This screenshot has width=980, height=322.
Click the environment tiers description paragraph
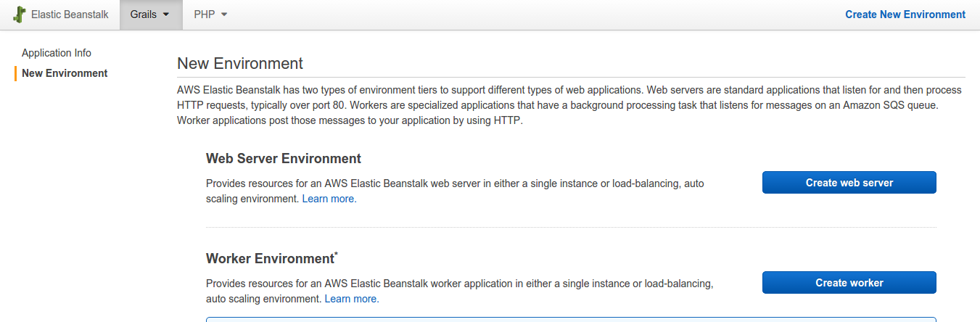[569, 105]
